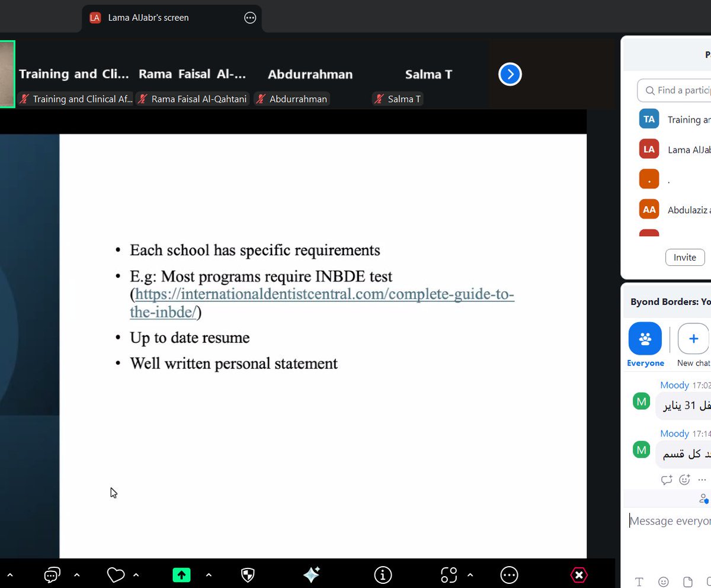Click the Byond Borders chat title
This screenshot has height=588, width=711.
(670, 301)
